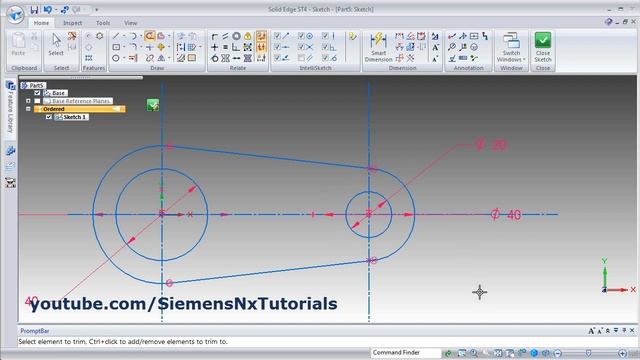
Task: Open the Circle tool dropdown arrow
Action: [124, 58]
